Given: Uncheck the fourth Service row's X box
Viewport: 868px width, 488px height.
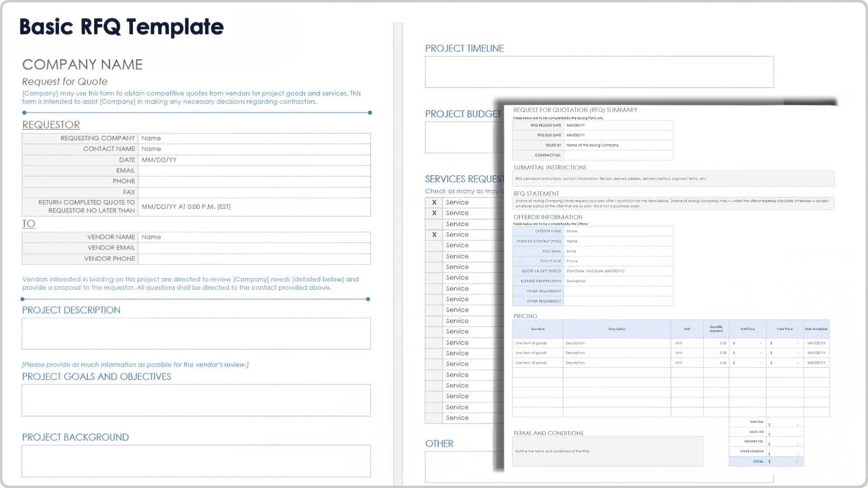Looking at the screenshot, I should (x=434, y=235).
